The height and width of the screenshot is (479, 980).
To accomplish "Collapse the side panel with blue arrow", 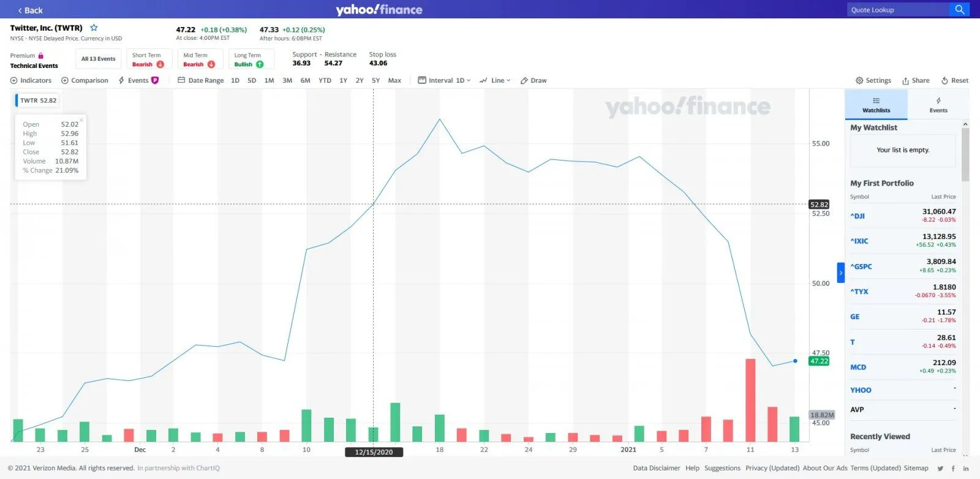I will [840, 273].
